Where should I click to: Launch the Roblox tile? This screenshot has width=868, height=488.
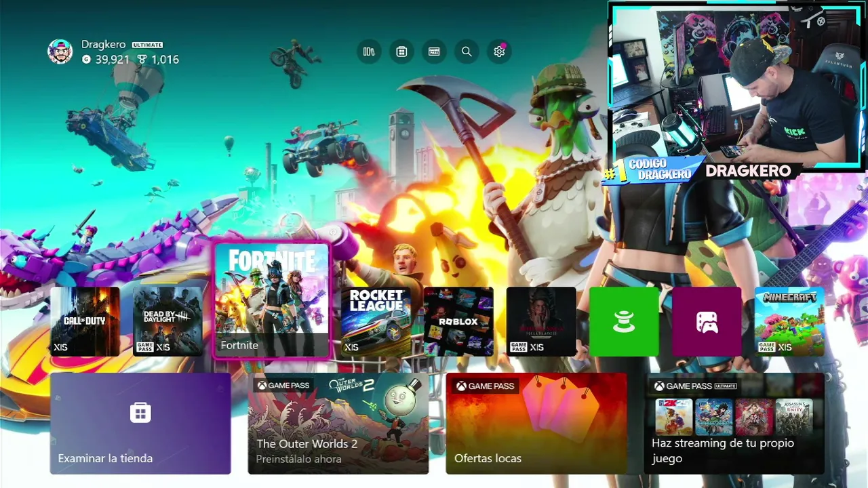click(x=458, y=321)
